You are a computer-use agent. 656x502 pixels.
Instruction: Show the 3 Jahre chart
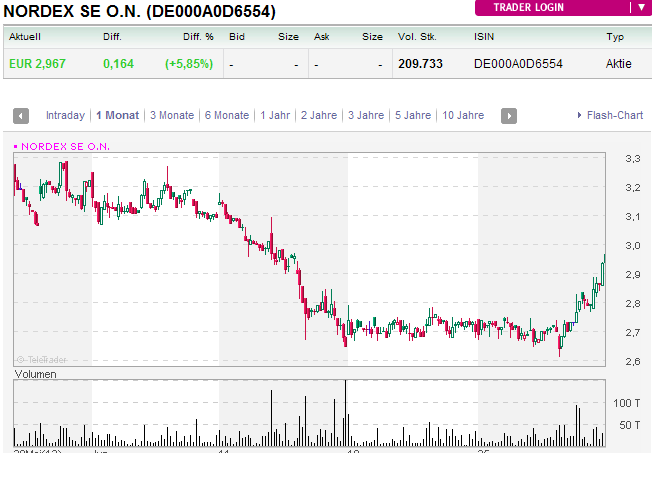coord(366,115)
